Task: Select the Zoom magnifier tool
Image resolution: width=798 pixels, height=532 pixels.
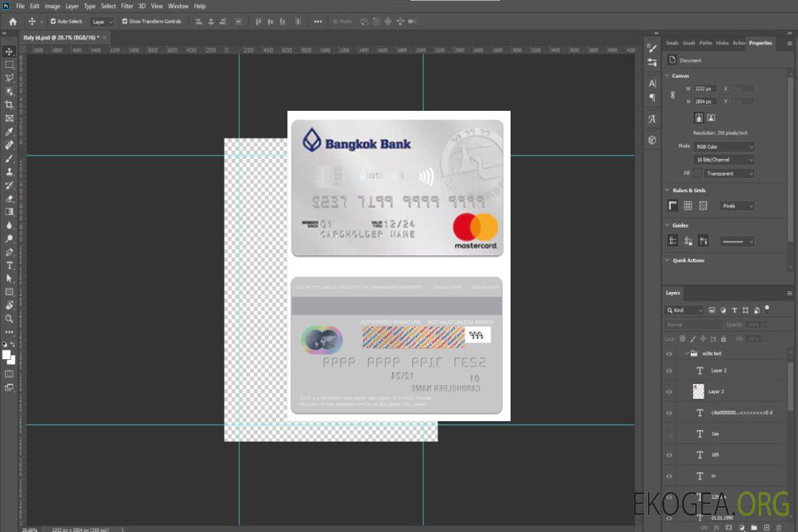Action: click(x=9, y=318)
